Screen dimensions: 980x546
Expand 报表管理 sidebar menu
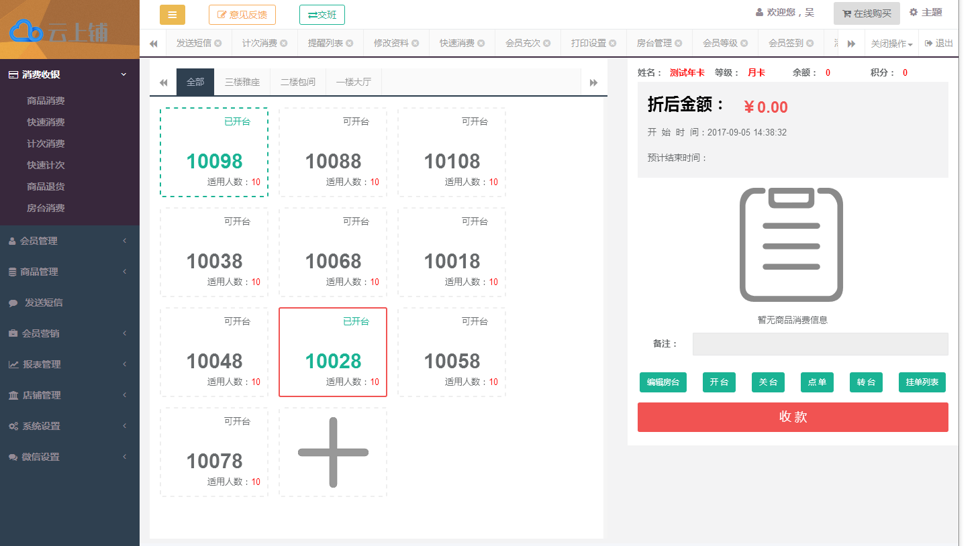(x=70, y=364)
